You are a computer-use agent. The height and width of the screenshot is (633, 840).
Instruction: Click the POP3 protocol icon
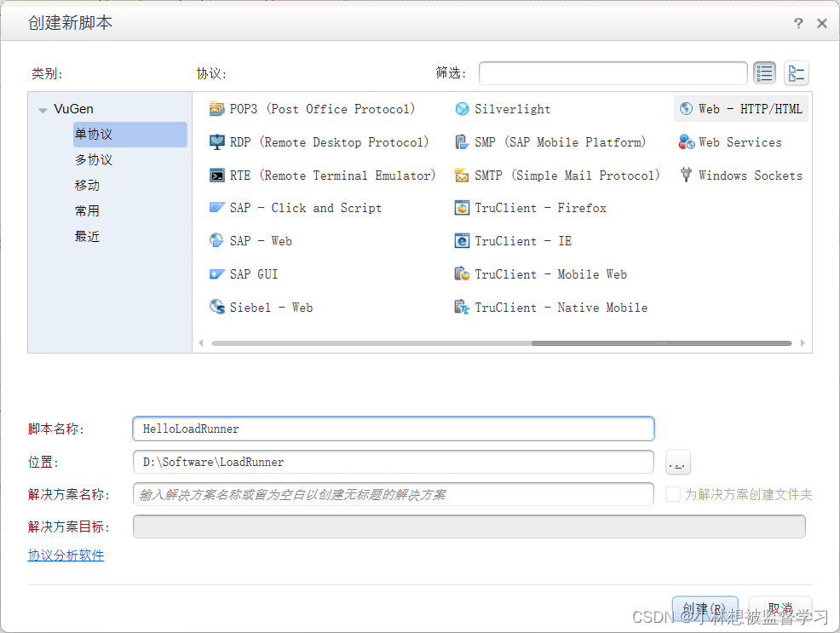216,109
